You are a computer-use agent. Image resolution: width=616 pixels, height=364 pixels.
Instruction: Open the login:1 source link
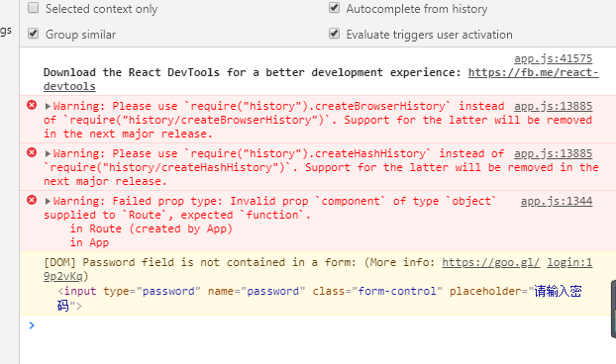[x=569, y=262]
